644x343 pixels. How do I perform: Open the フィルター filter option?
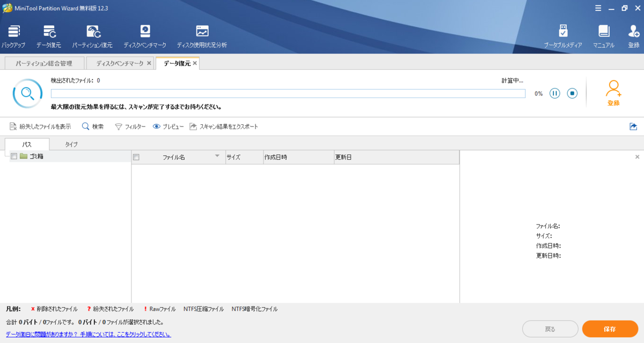pyautogui.click(x=130, y=126)
